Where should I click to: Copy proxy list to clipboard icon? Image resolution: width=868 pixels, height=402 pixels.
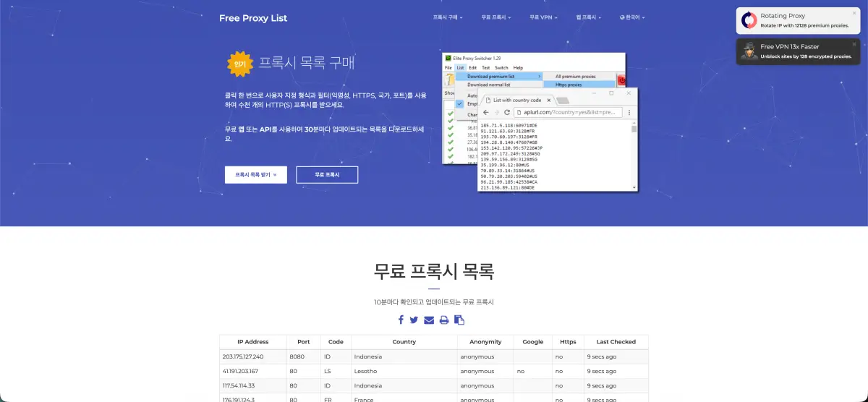pos(459,320)
